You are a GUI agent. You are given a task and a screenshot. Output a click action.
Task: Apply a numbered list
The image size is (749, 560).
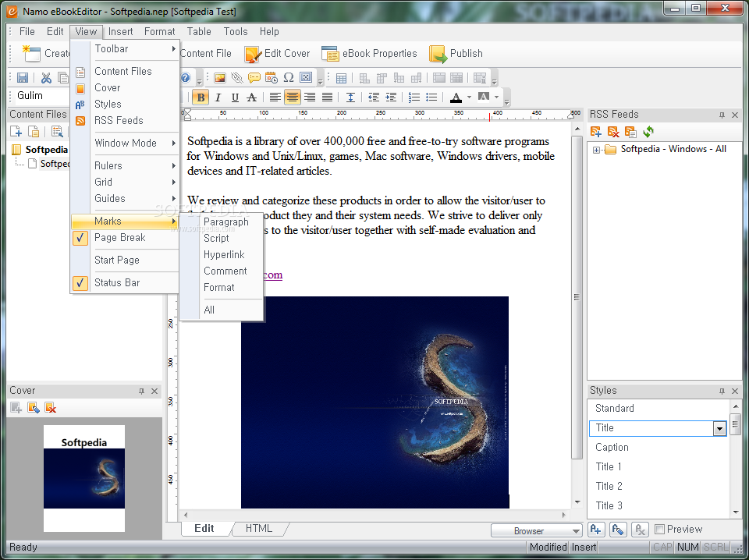[x=414, y=97]
